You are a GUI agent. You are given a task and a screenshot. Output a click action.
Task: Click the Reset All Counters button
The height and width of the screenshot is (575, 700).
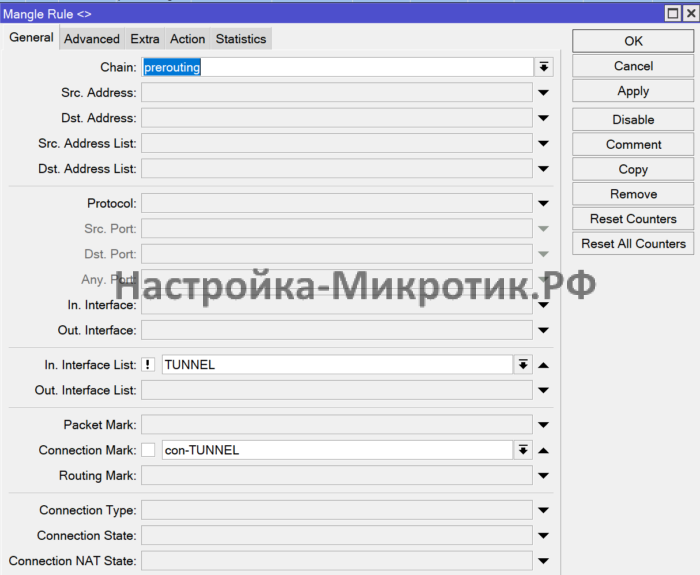[x=633, y=244]
